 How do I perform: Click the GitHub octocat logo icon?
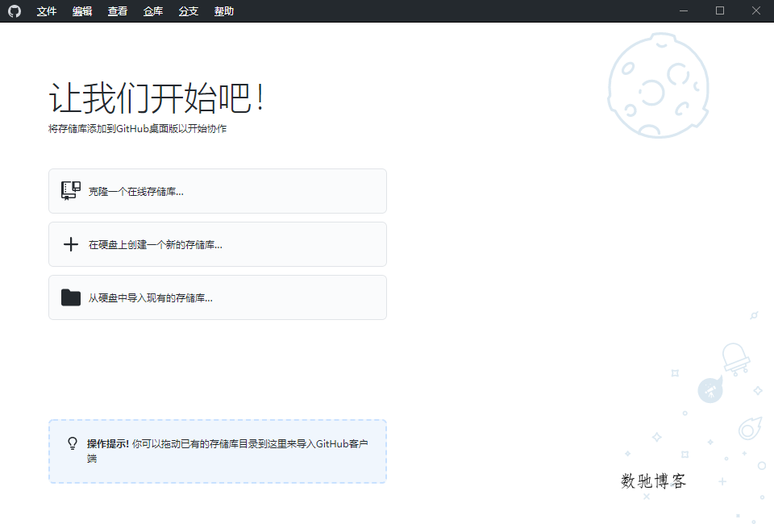click(x=15, y=10)
